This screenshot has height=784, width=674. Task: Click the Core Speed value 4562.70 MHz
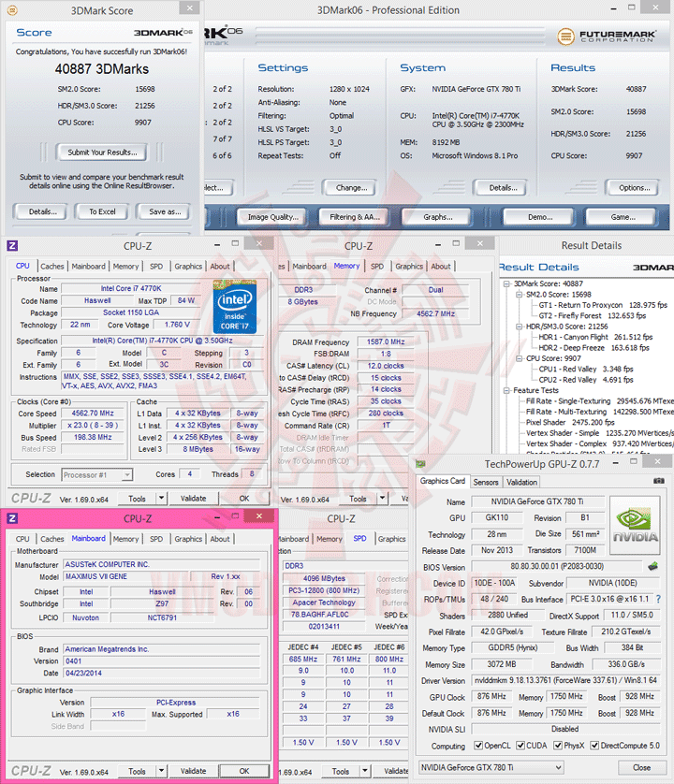92,414
